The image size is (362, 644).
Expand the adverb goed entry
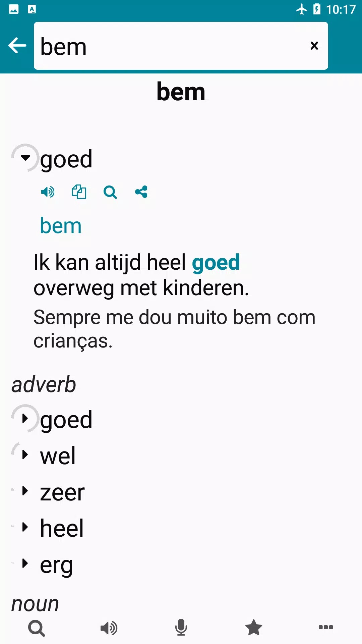25,419
